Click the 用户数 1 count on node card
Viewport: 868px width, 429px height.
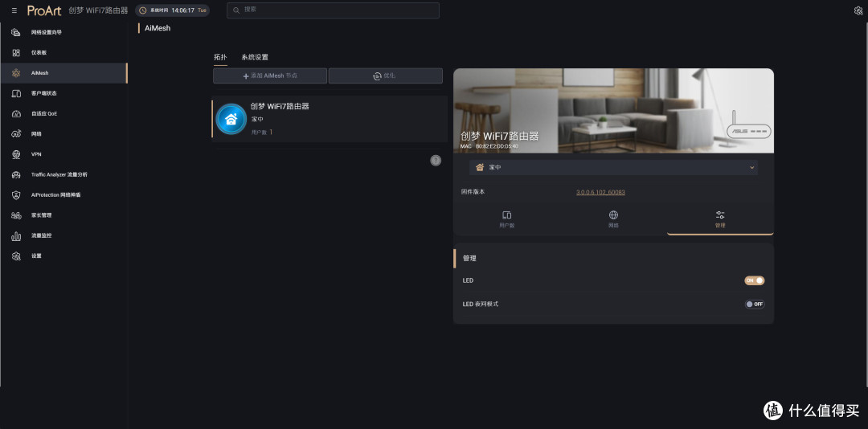(262, 133)
